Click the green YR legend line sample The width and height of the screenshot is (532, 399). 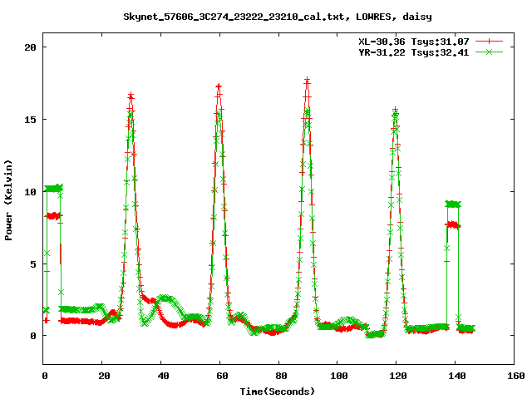[x=489, y=52]
